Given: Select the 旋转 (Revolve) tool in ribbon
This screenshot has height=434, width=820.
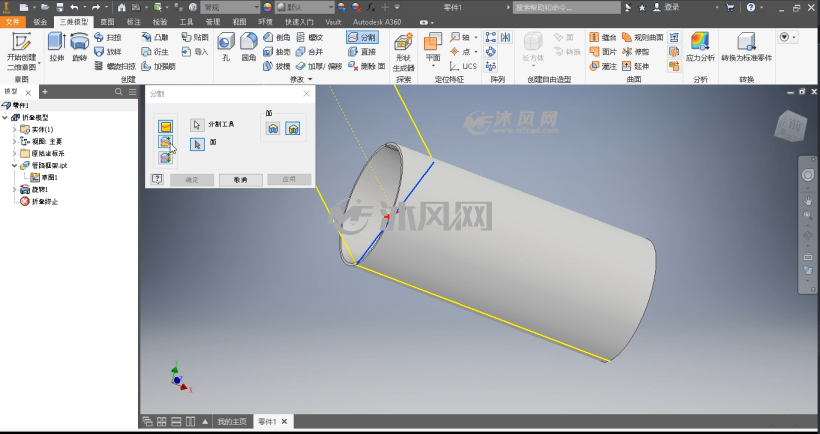Looking at the screenshot, I should click(x=79, y=47).
